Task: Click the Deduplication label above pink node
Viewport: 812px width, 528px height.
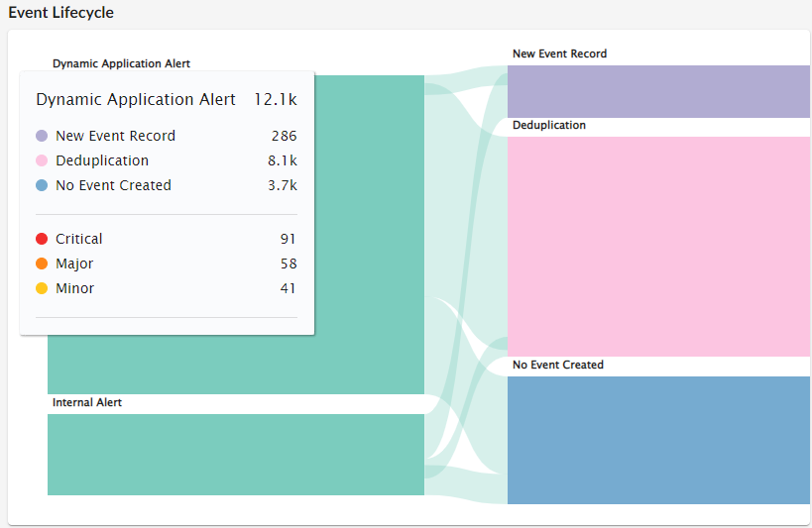Action: pos(549,126)
